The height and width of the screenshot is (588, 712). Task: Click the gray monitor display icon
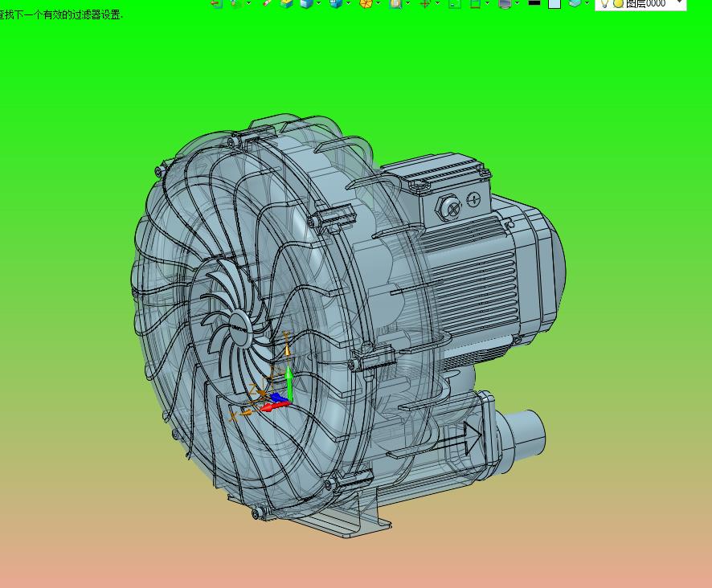click(505, 3)
